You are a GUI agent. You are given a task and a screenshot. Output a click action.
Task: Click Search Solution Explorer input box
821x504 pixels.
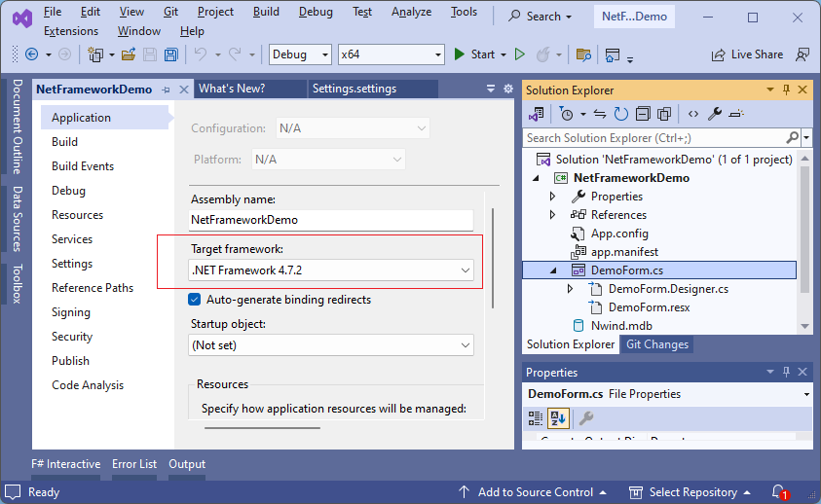tap(654, 137)
